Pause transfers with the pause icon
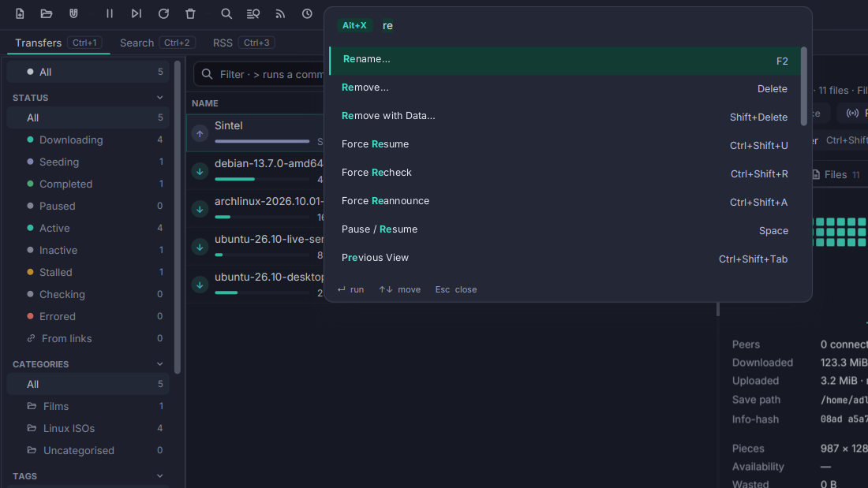The image size is (868, 488). (110, 14)
